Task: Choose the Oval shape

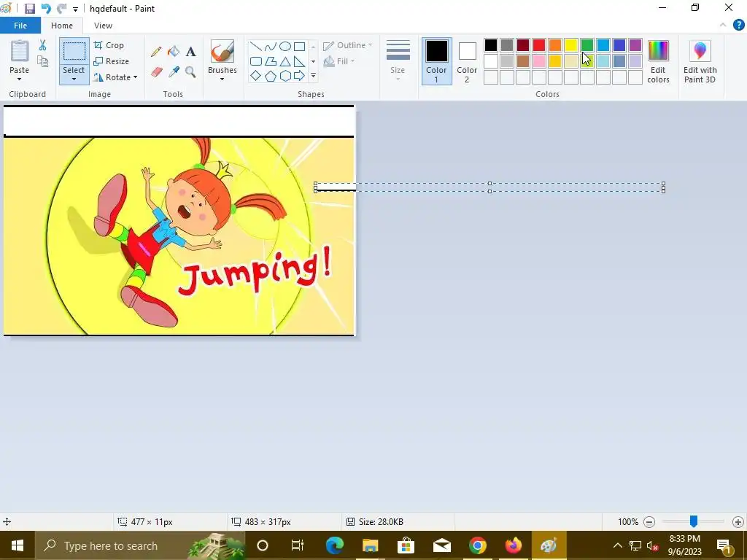Action: [285, 47]
